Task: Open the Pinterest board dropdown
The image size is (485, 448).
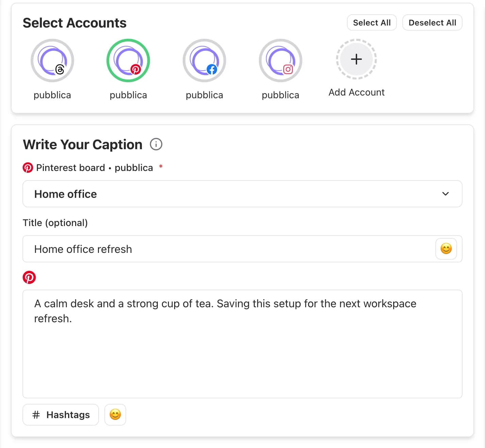Action: pos(242,194)
